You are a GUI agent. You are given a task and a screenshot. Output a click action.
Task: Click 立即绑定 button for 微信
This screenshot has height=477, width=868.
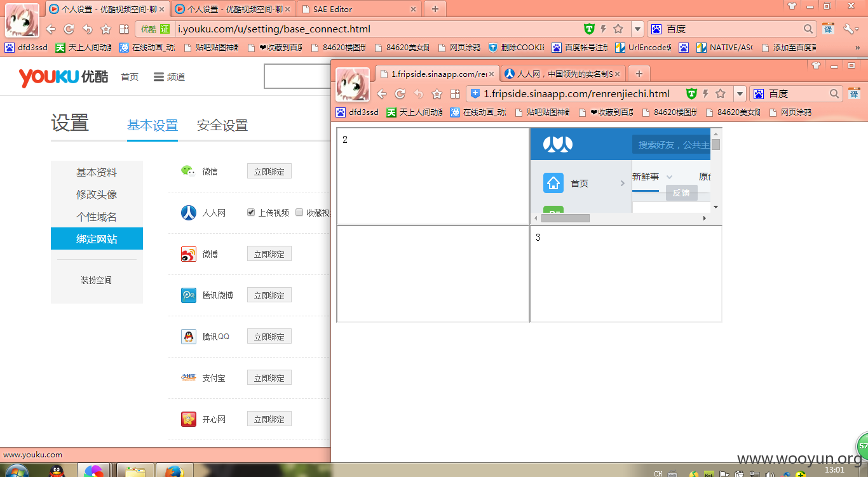[269, 171]
